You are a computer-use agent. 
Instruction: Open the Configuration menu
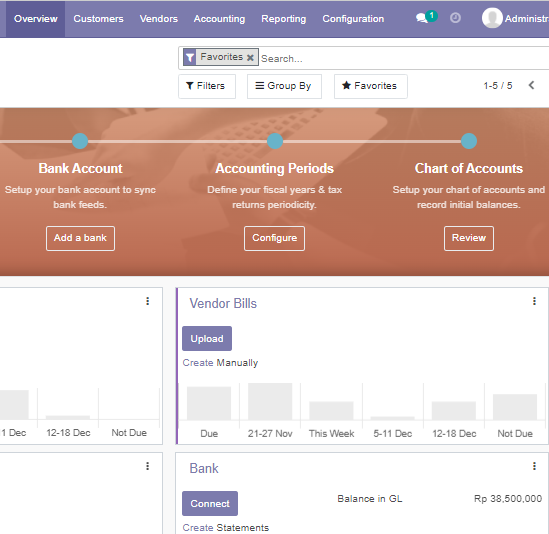coord(353,19)
